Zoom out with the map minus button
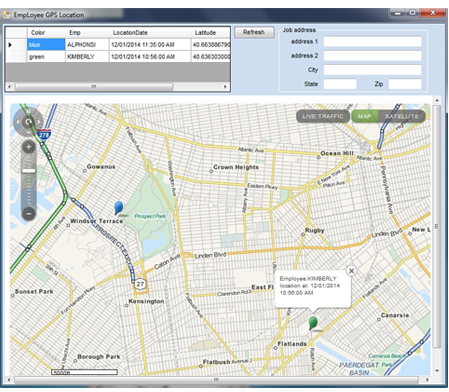This screenshot has width=449, height=392. coord(29,213)
